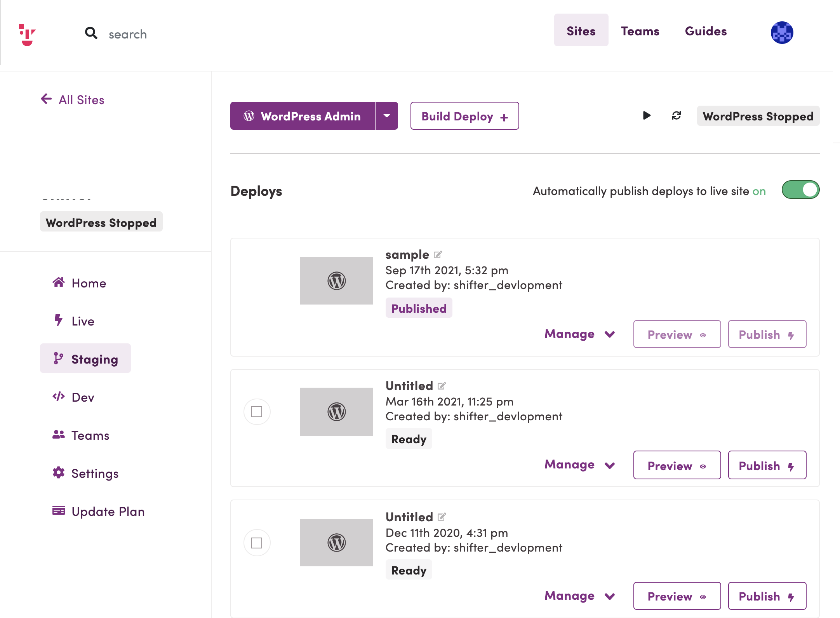Click WordPress Stopped badge in top toolbar
Screen dimensions: 840x618
[758, 116]
